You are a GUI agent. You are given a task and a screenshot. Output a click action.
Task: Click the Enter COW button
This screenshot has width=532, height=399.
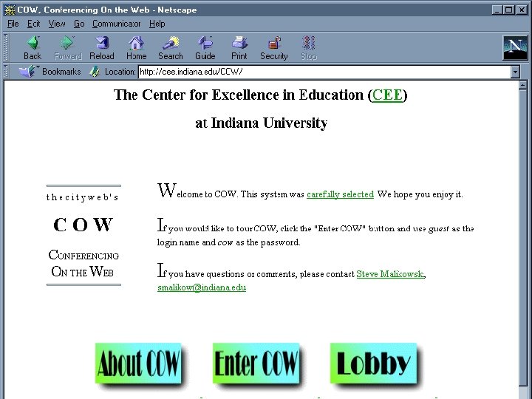[256, 363]
